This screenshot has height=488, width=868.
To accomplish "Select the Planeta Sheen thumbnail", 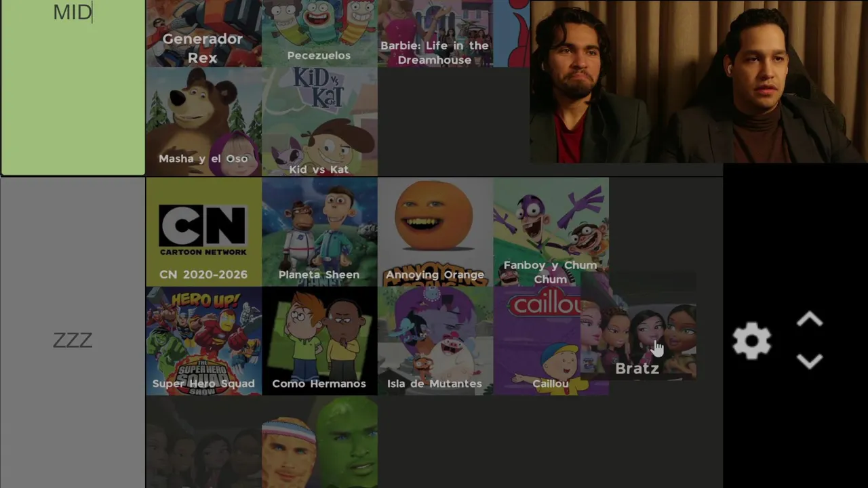I will (319, 232).
